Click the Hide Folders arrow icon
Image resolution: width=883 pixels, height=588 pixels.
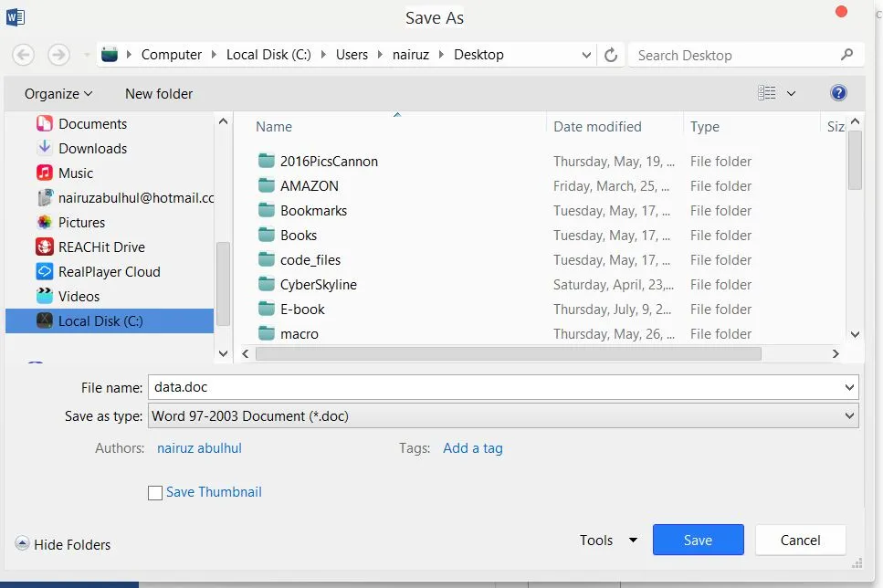click(x=22, y=543)
